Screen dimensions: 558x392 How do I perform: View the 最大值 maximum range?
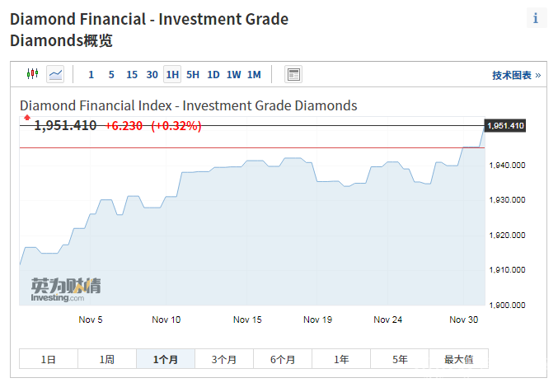(x=458, y=359)
